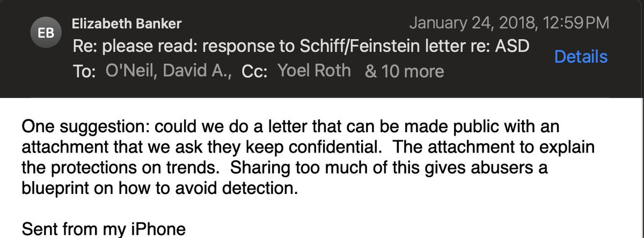Image resolution: width=644 pixels, height=238 pixels.
Task: Click the EB sender avatar icon
Action: [x=46, y=32]
